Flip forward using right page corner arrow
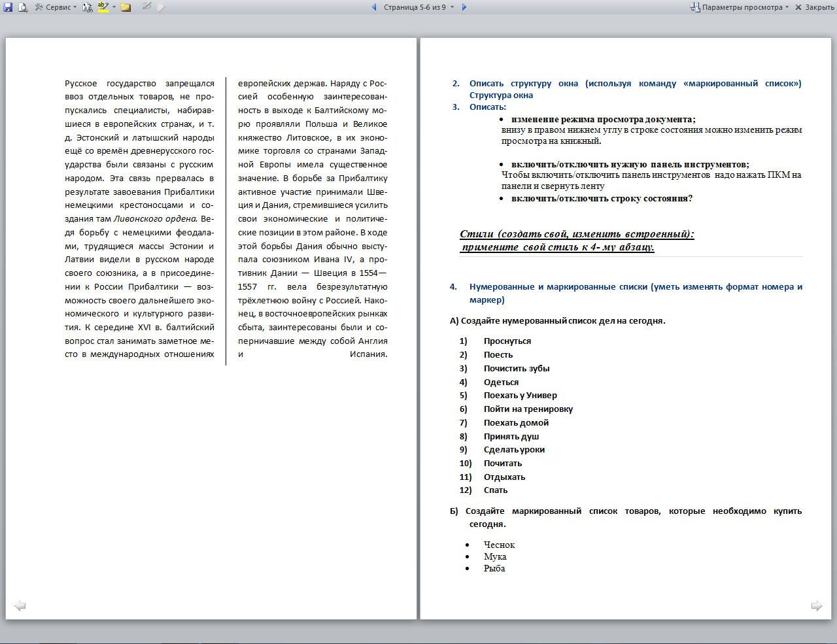 pyautogui.click(x=817, y=606)
